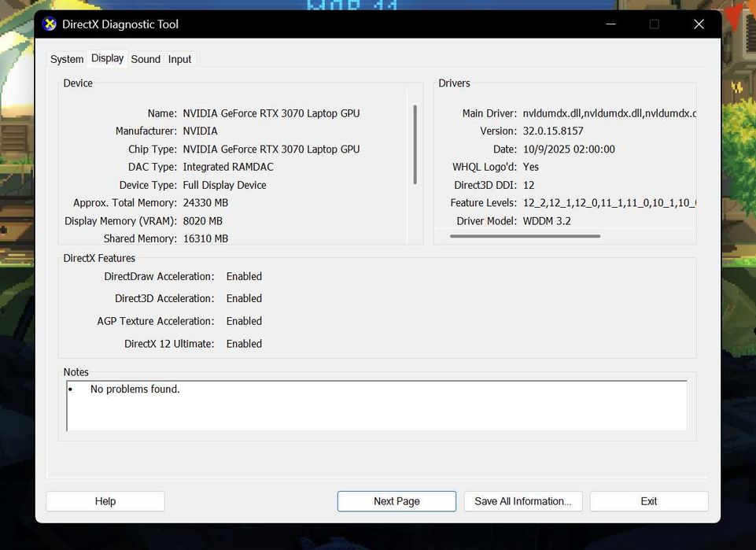The height and width of the screenshot is (550, 756).
Task: Click the Approx. Total Memory label
Action: [x=125, y=203]
